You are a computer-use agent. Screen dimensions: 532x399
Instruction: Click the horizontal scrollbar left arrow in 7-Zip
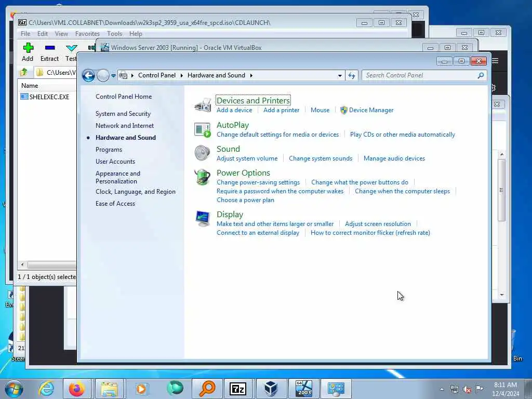click(22, 264)
